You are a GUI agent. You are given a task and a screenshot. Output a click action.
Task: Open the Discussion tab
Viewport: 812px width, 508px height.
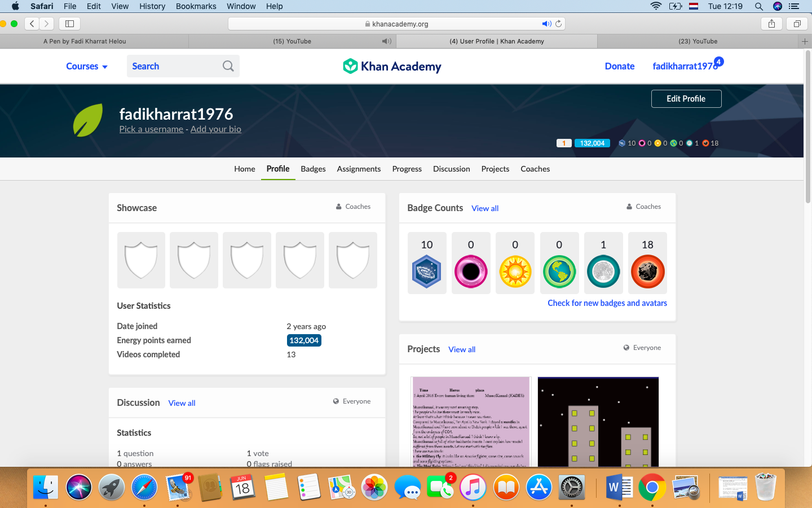click(452, 169)
